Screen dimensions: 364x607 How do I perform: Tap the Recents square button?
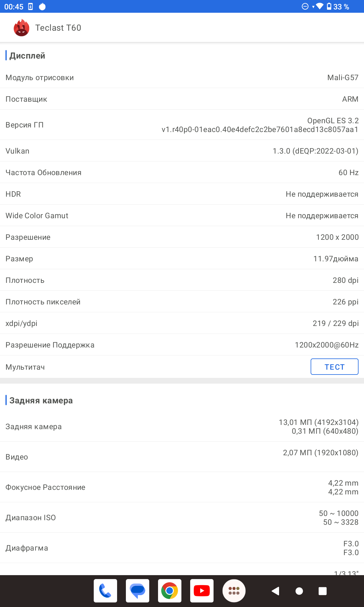click(322, 591)
